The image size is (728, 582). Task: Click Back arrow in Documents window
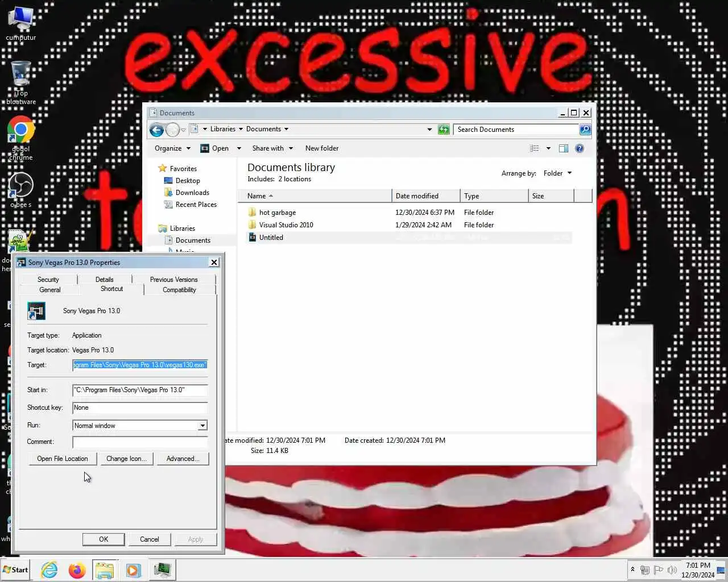tap(157, 130)
